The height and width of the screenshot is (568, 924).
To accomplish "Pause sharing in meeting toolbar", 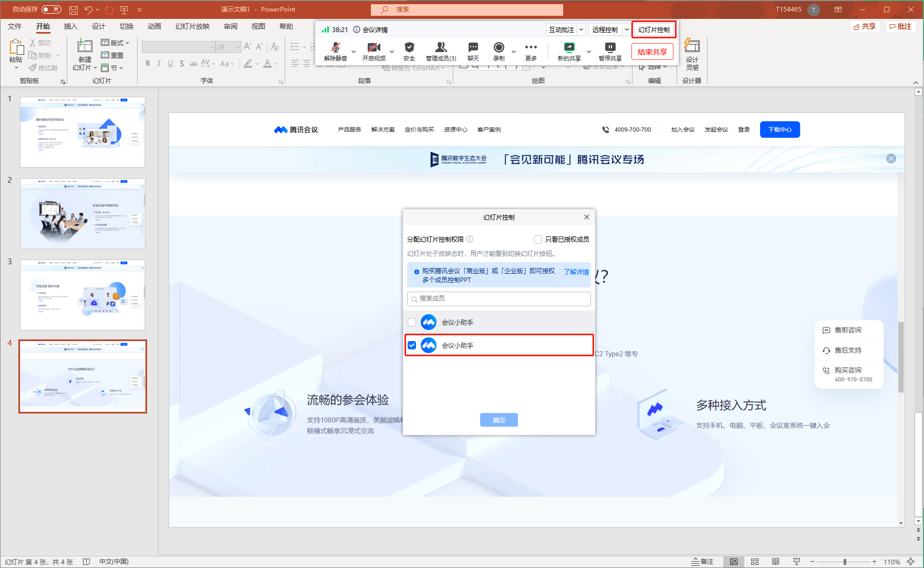I will tap(610, 51).
